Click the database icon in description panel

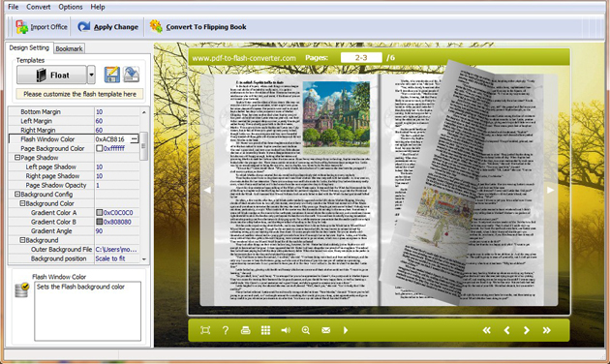(21, 289)
